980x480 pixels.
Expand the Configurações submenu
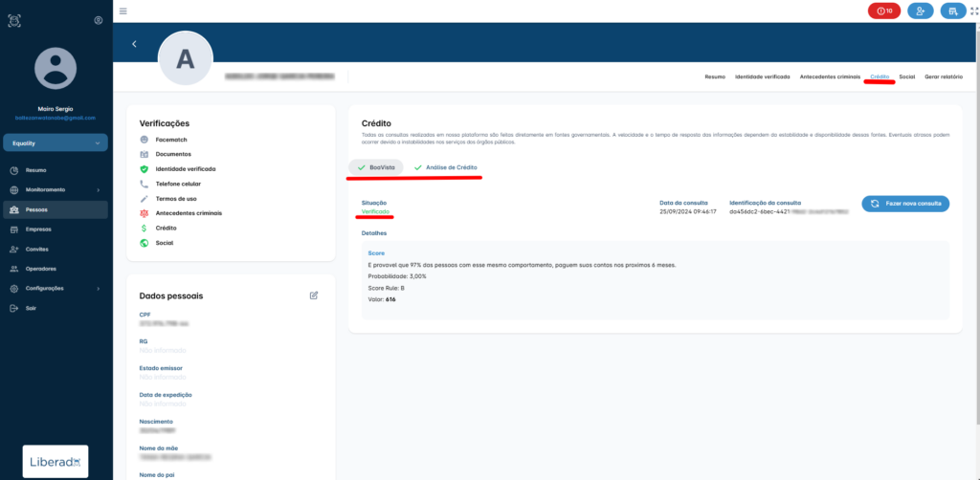tap(56, 289)
